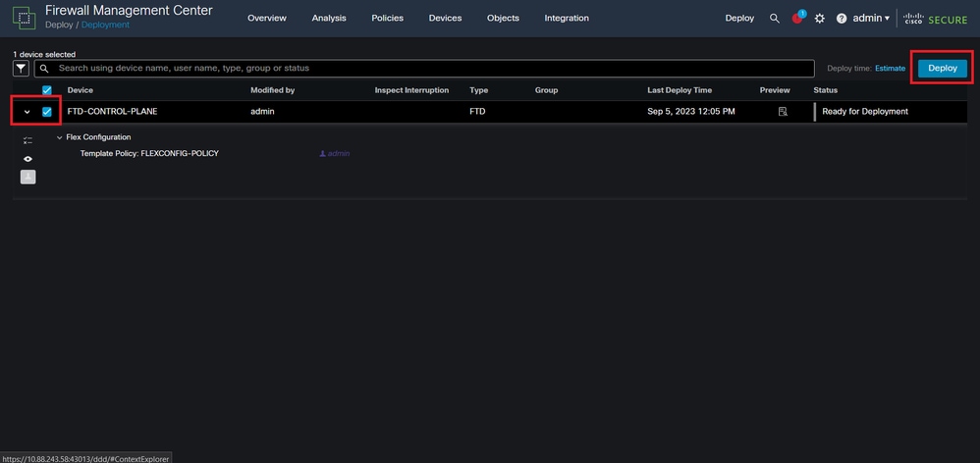This screenshot has width=980, height=463.
Task: Open the search magnifier in top bar
Action: pyautogui.click(x=775, y=19)
